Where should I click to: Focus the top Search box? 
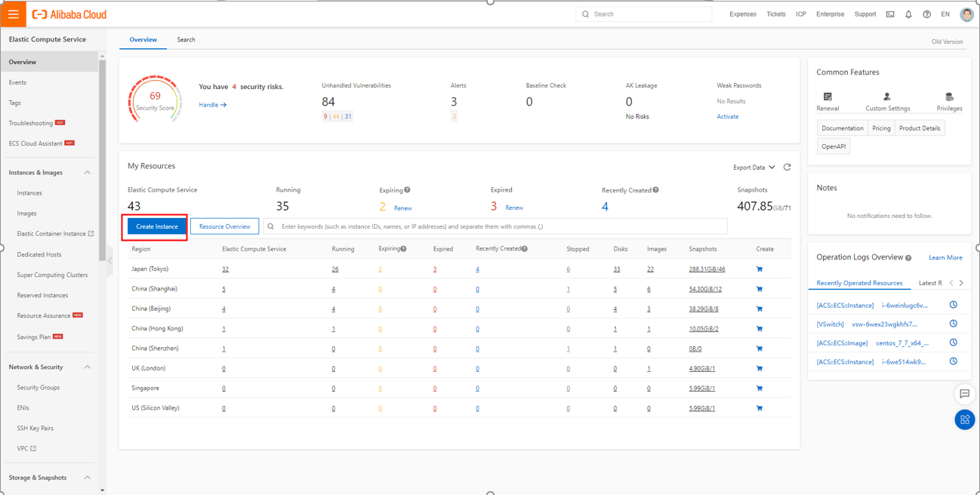pos(643,14)
